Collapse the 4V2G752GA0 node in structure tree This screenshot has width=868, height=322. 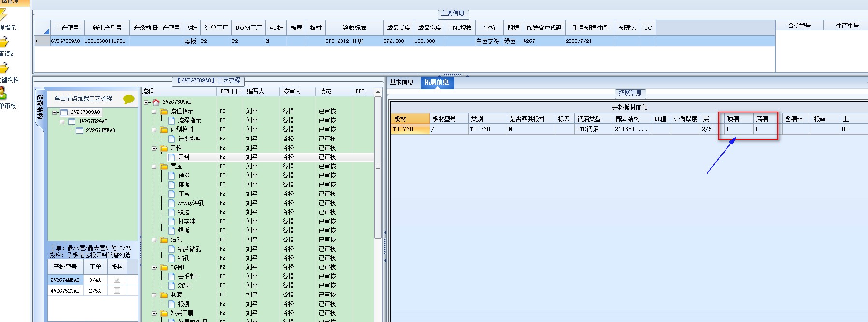tap(62, 121)
